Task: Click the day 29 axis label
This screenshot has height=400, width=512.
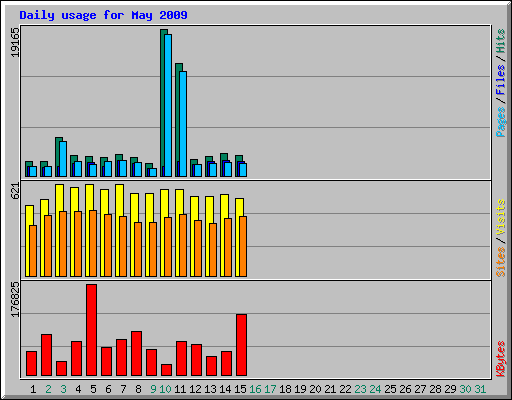Action: pyautogui.click(x=450, y=389)
